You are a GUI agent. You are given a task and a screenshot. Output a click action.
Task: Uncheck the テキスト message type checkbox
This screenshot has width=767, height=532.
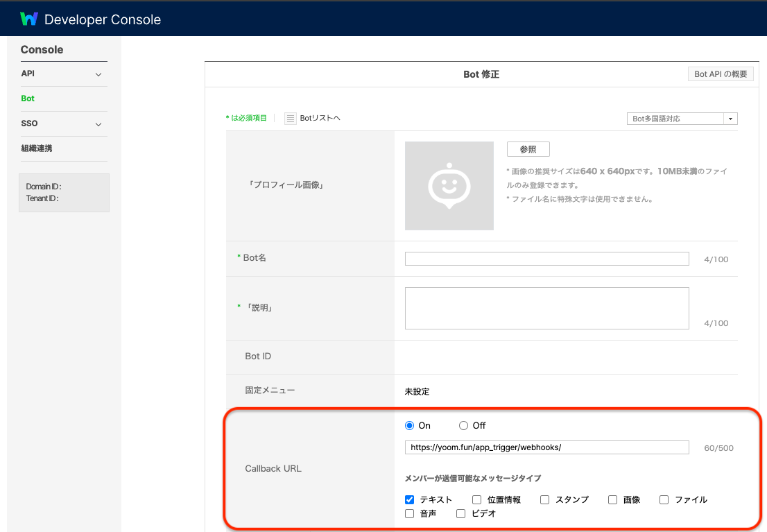[x=410, y=499]
